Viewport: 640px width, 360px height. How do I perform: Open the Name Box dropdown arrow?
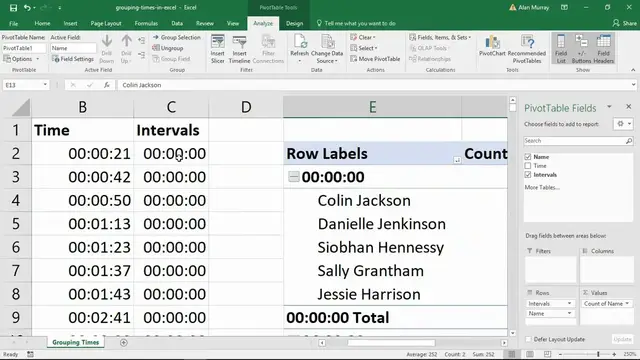coord(45,85)
